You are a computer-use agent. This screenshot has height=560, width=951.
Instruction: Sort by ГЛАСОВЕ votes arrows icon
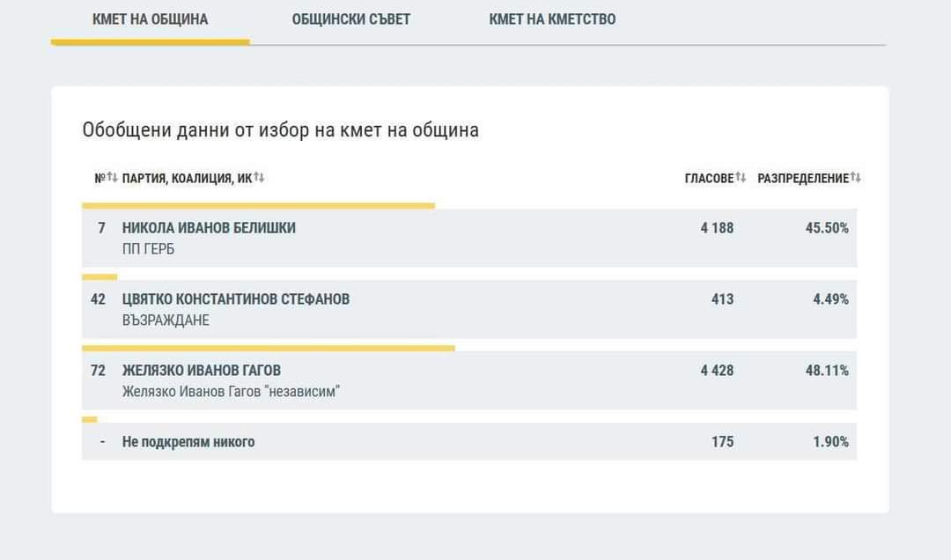coord(741,178)
